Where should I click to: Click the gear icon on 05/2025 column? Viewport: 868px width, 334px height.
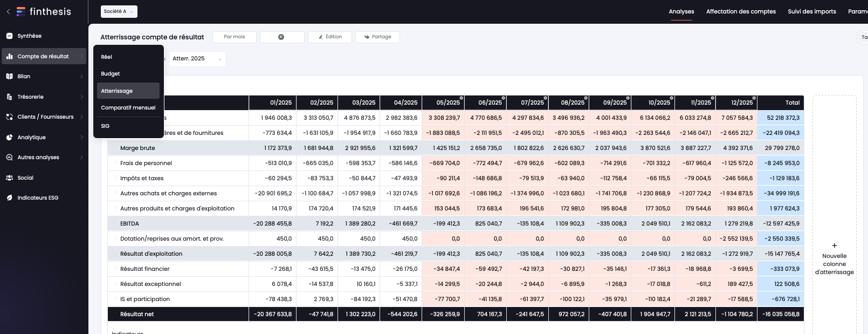pyautogui.click(x=461, y=98)
